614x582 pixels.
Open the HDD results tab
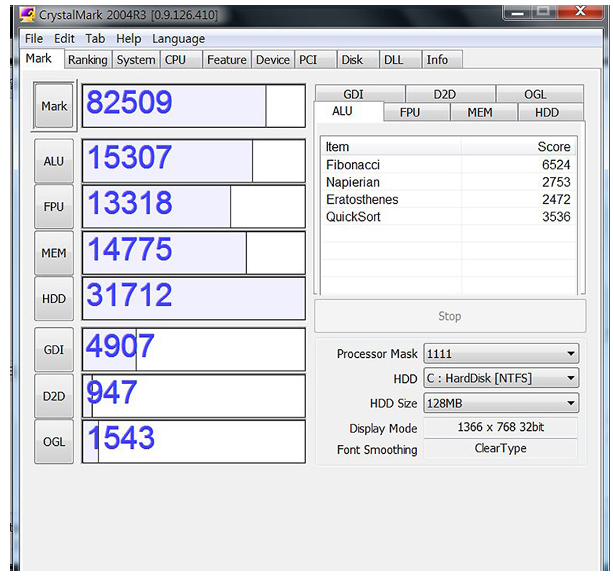(x=551, y=112)
